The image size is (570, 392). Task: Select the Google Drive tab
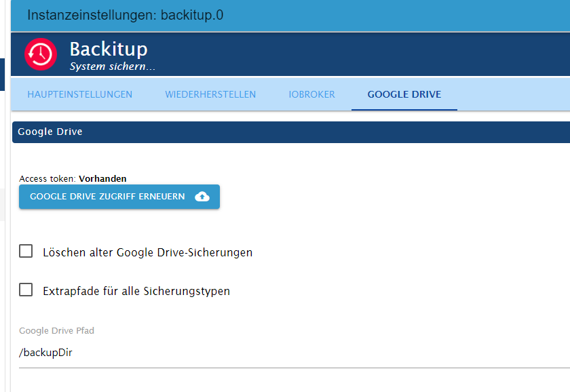click(404, 94)
